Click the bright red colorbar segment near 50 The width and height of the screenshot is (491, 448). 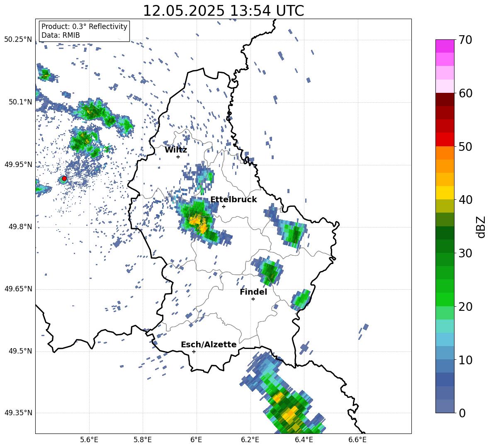pos(445,140)
